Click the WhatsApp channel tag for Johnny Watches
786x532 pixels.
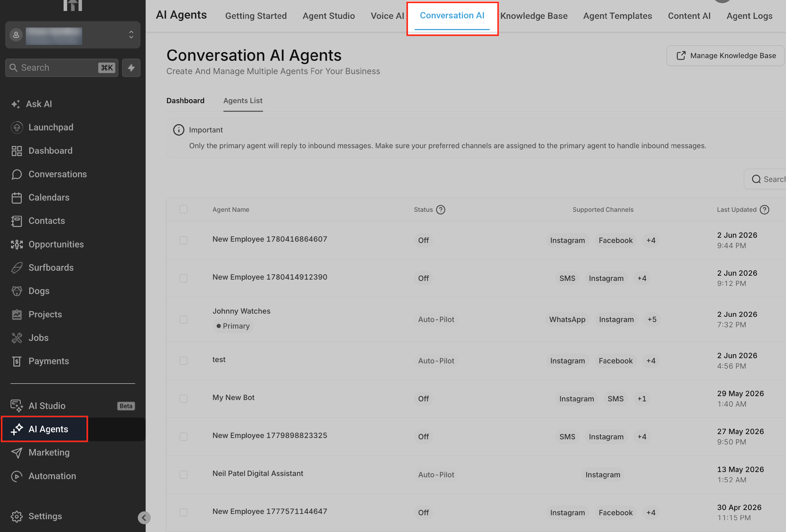(567, 319)
